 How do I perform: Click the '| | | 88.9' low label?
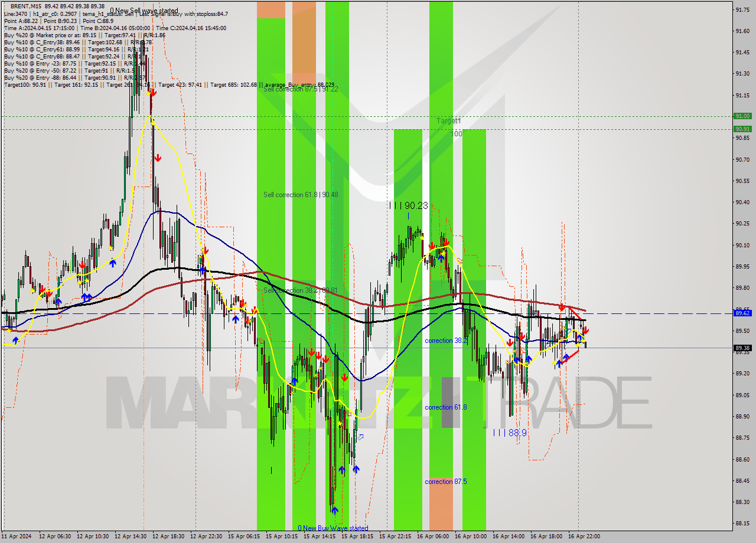(509, 433)
